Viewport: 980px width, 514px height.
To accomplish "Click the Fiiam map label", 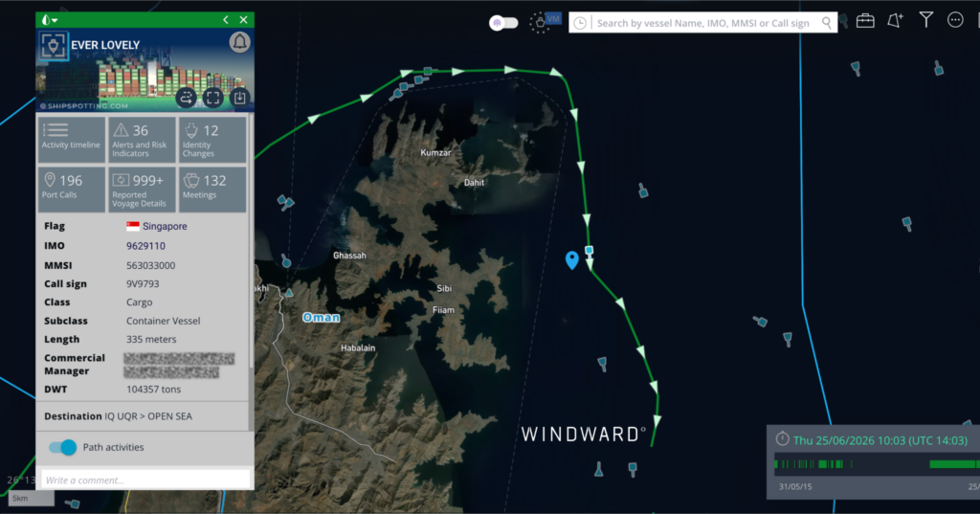I will [444, 310].
